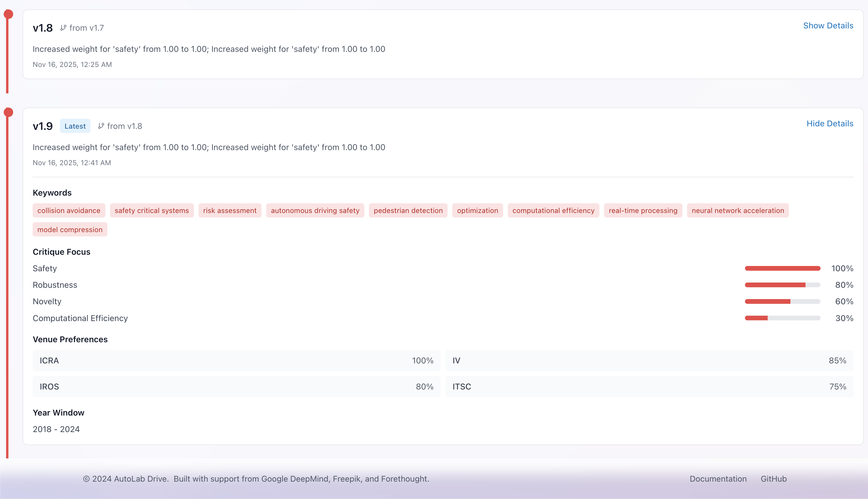Click the Latest badge on v1.9
This screenshot has width=868, height=499.
pos(75,126)
